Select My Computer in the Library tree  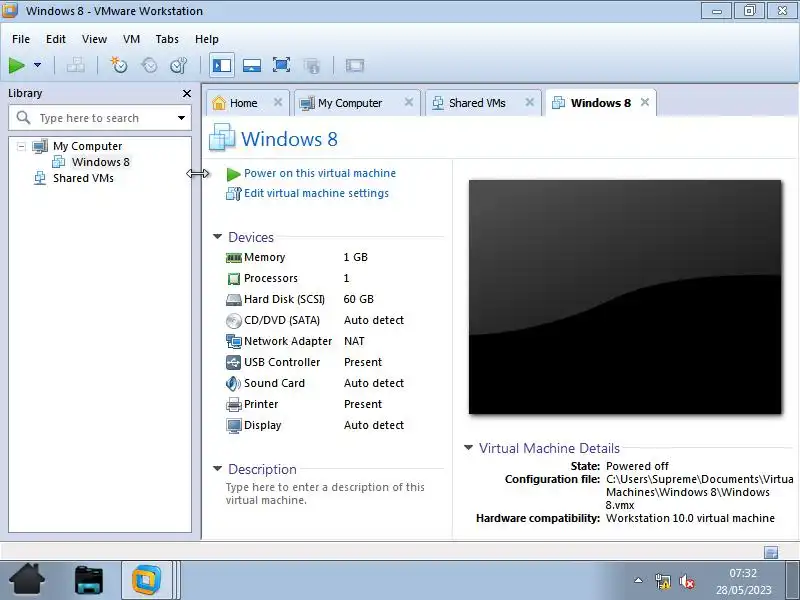[87, 146]
